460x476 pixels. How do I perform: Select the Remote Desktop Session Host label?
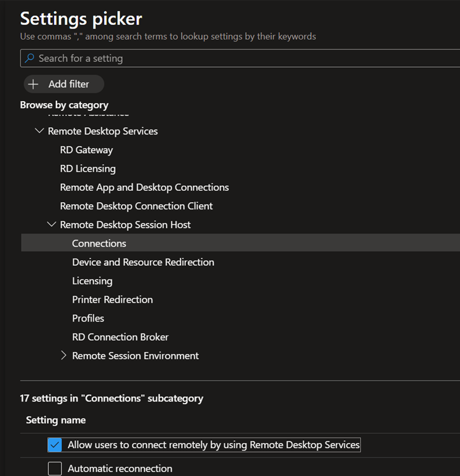pyautogui.click(x=125, y=224)
